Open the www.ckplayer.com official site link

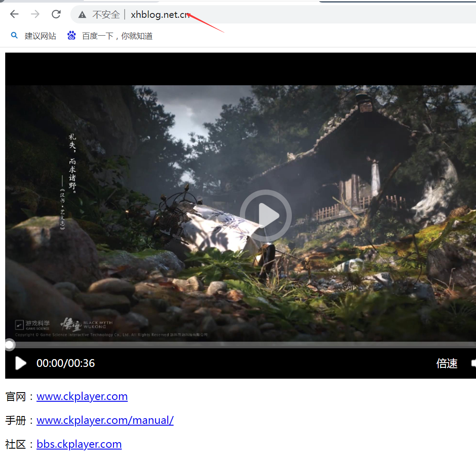click(x=82, y=396)
